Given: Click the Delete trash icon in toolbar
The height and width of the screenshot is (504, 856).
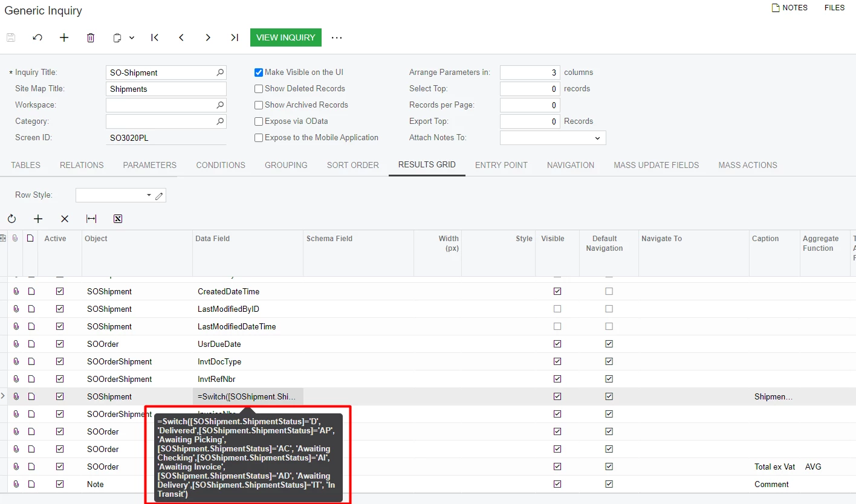Looking at the screenshot, I should pos(91,37).
